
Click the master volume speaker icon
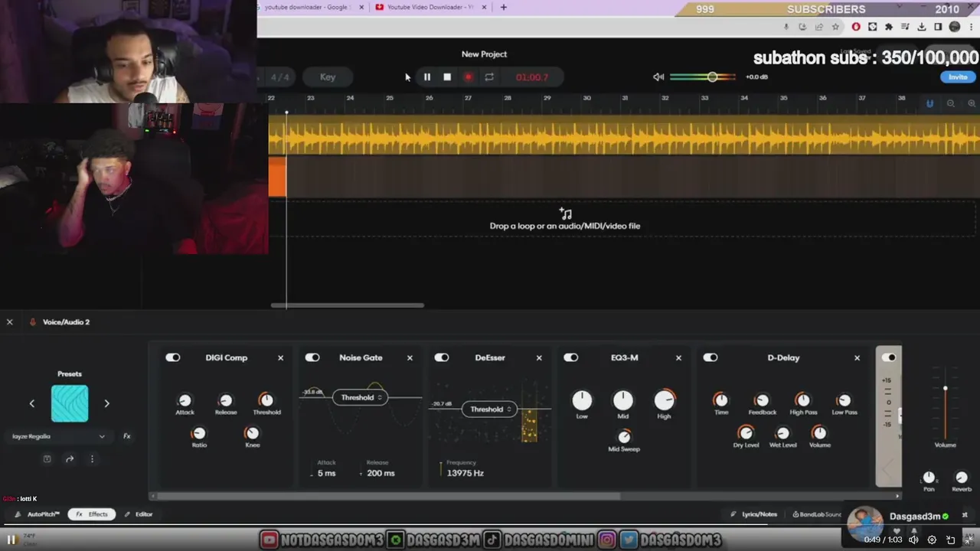(x=658, y=77)
